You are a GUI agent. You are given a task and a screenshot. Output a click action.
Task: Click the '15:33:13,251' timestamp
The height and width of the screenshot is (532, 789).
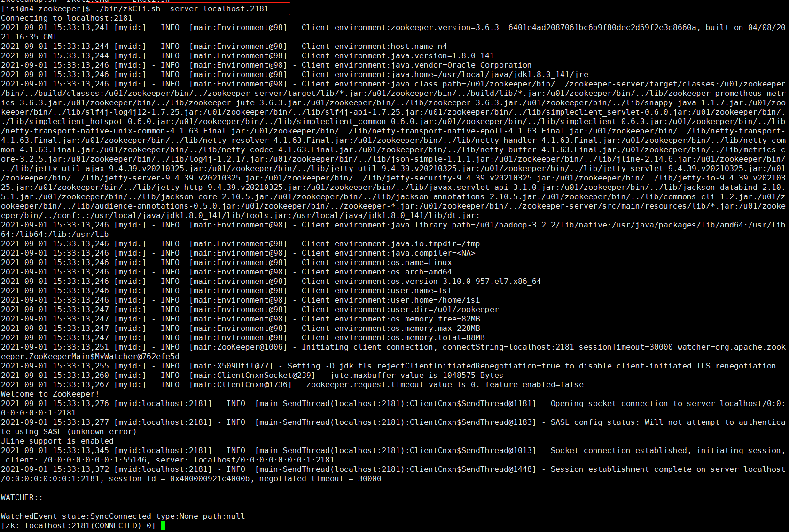click(81, 347)
